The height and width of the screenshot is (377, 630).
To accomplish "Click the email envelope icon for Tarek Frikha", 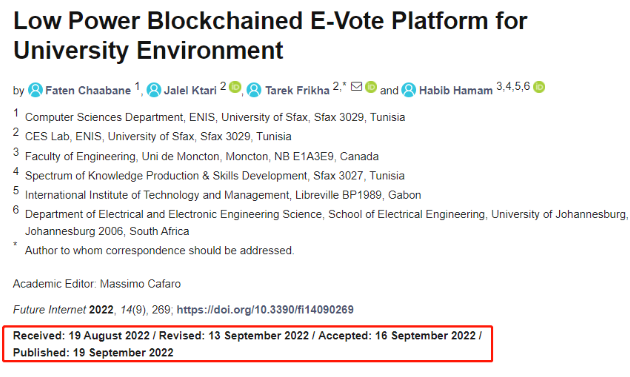I will coord(356,86).
